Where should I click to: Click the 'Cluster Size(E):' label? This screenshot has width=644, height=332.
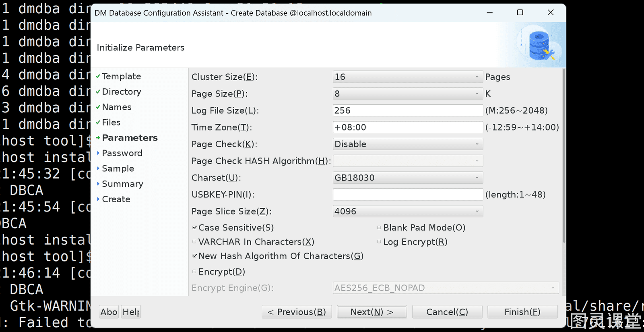225,77
